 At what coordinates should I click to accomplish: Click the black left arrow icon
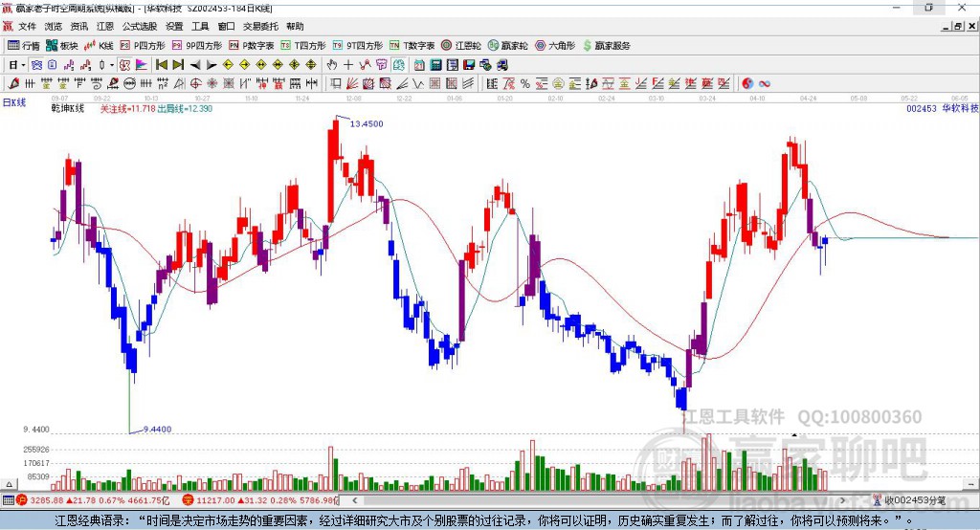coord(195,65)
